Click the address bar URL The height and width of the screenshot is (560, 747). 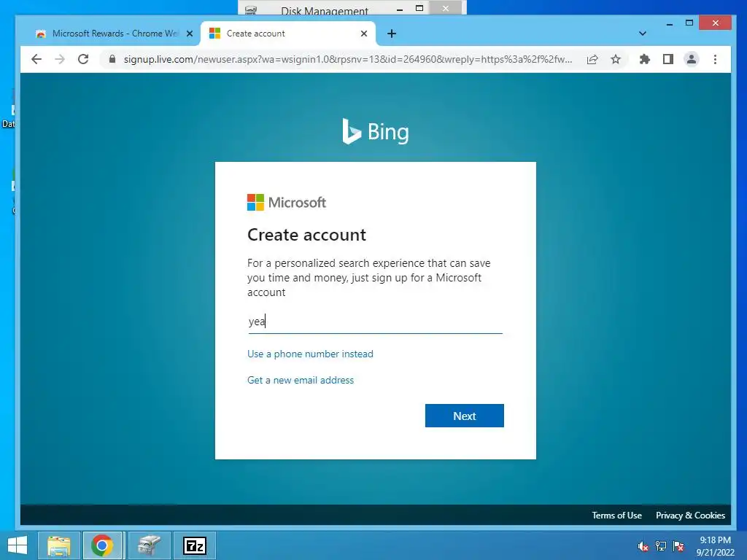pos(348,59)
